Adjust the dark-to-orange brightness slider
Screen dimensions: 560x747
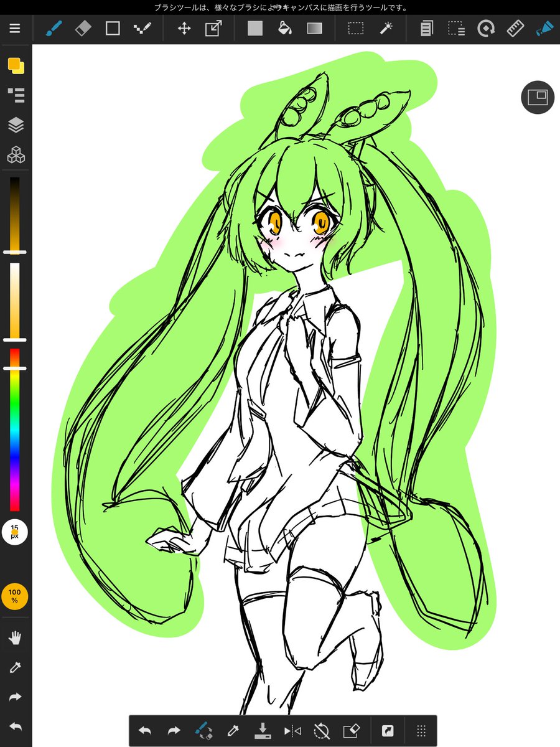pos(14,215)
